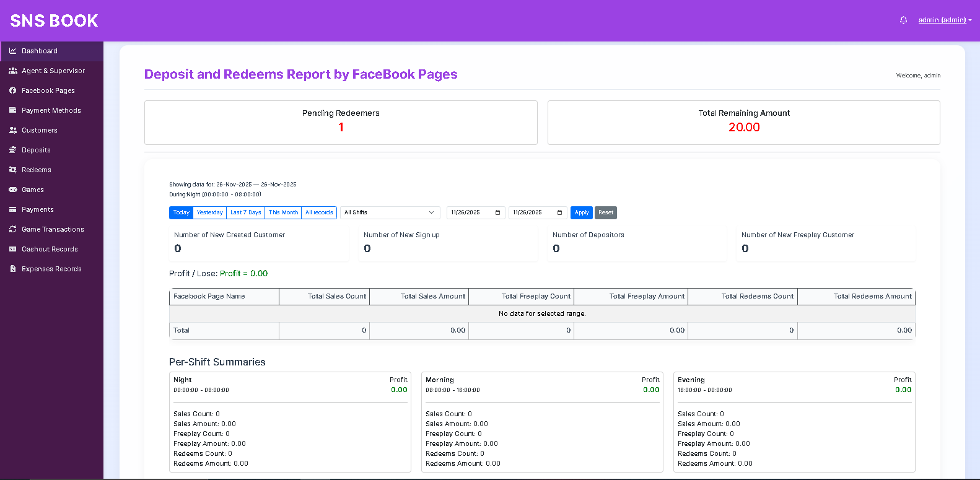Switch the filter to Yesterday

(209, 212)
